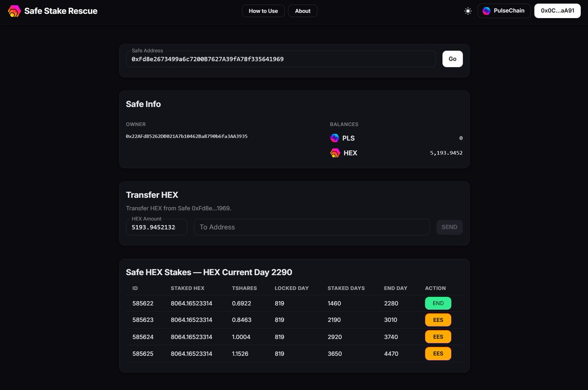Click the PulseChain network logo icon
This screenshot has width=588, height=390.
click(487, 11)
